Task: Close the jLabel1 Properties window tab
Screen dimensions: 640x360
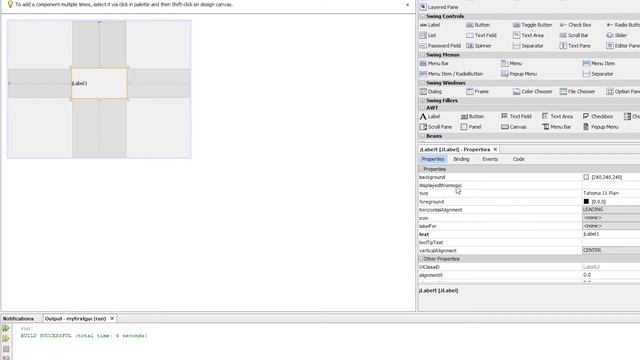Action: [x=495, y=149]
